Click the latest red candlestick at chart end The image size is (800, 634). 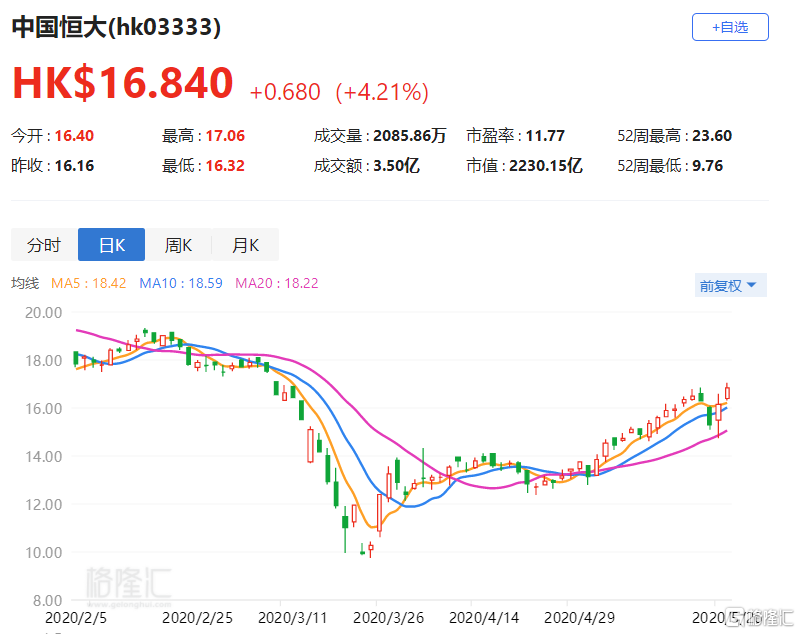click(x=728, y=393)
